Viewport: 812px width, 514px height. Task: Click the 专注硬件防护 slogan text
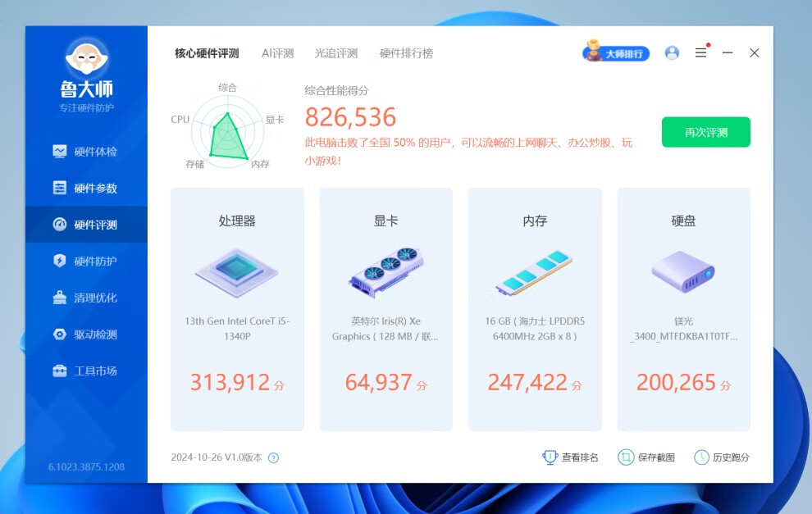86,107
